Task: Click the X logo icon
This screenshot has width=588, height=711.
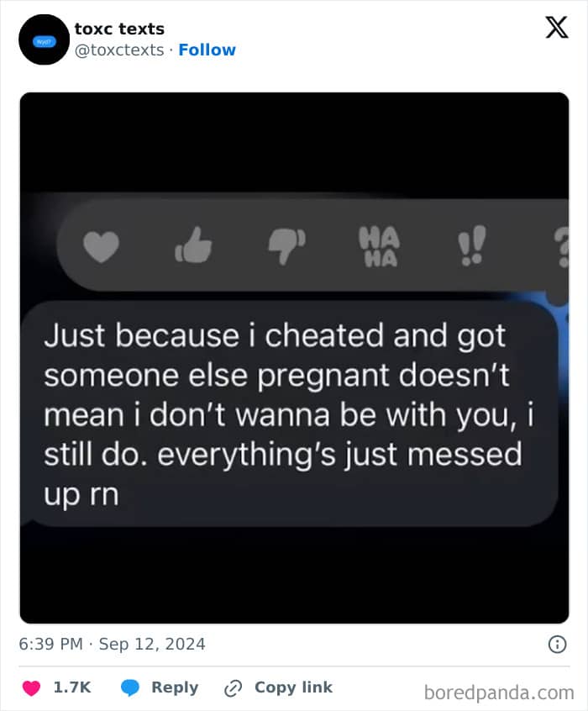Action: (557, 28)
